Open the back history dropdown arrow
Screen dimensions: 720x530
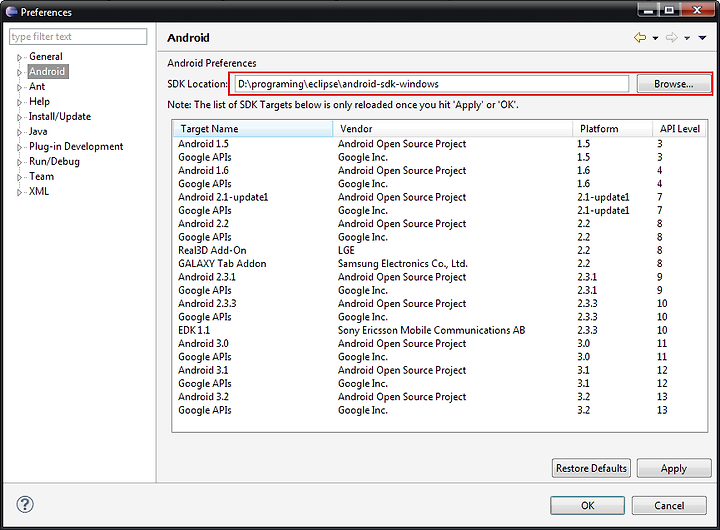point(655,38)
